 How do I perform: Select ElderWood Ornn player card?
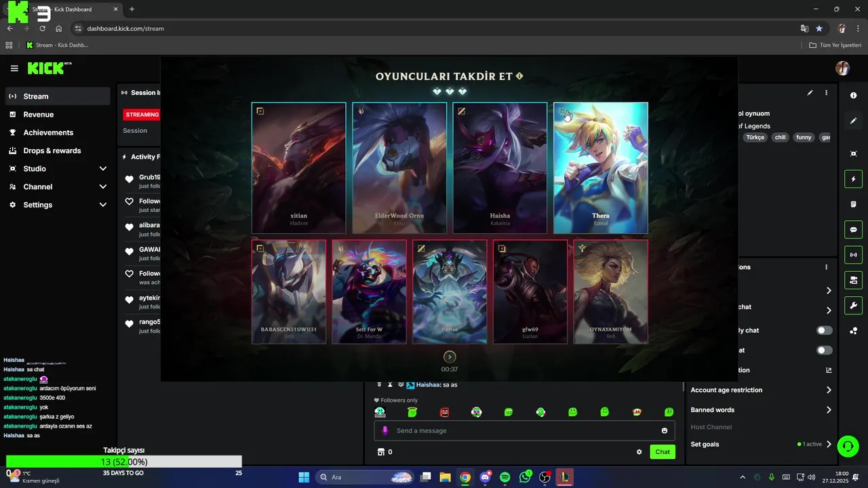tap(399, 168)
